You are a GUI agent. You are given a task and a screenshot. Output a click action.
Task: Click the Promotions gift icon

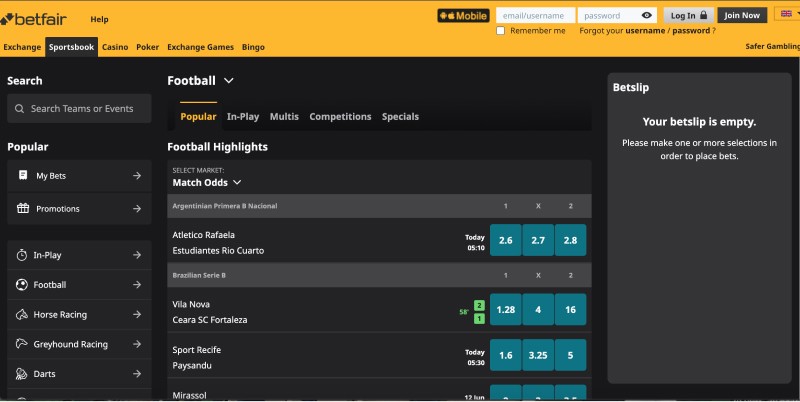pos(23,208)
